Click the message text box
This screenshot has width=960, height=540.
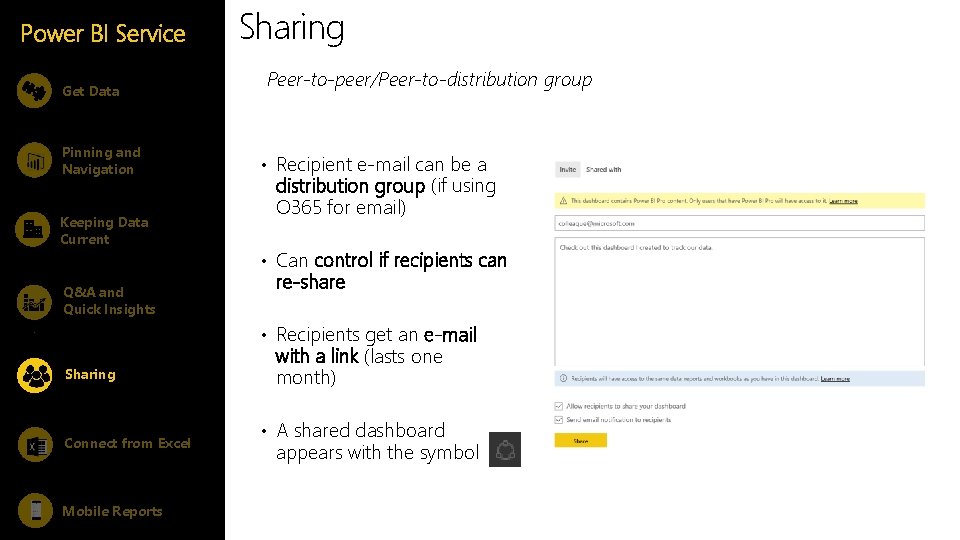click(x=739, y=301)
